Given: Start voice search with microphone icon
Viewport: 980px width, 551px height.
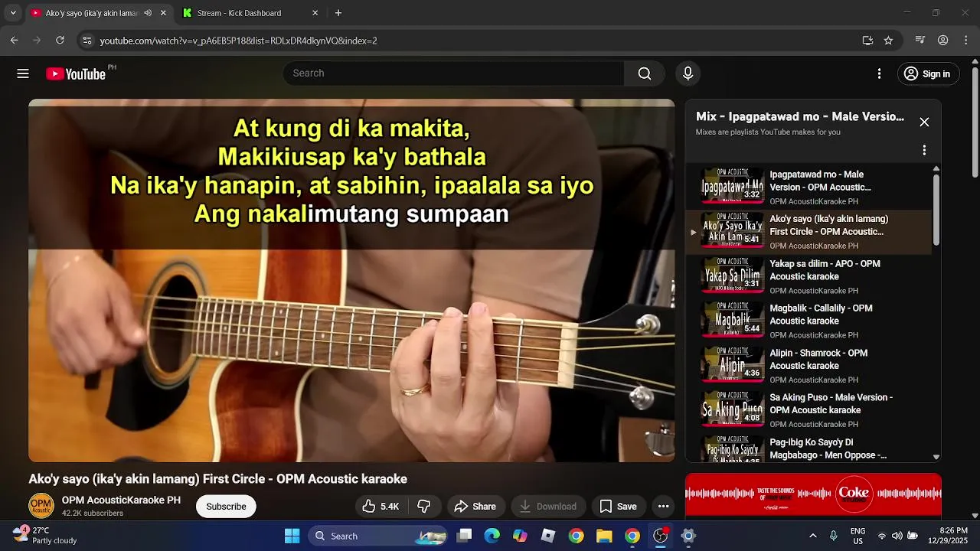Looking at the screenshot, I should [688, 73].
